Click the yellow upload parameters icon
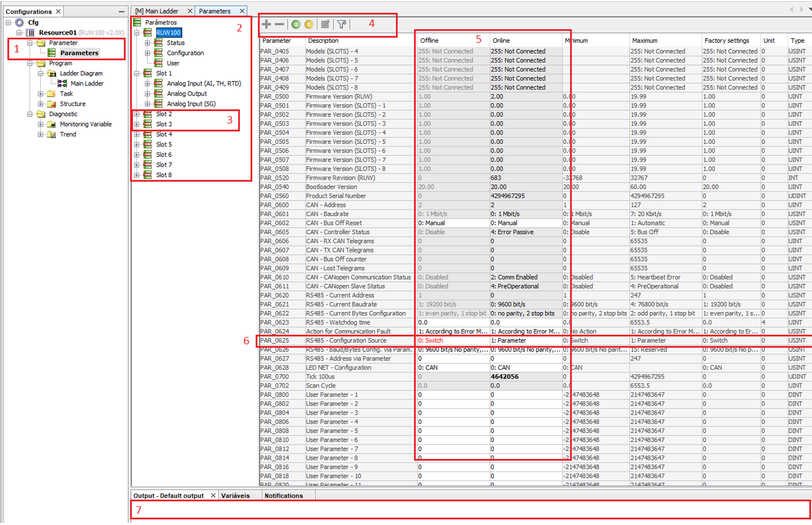The height and width of the screenshot is (525, 812). 309,24
